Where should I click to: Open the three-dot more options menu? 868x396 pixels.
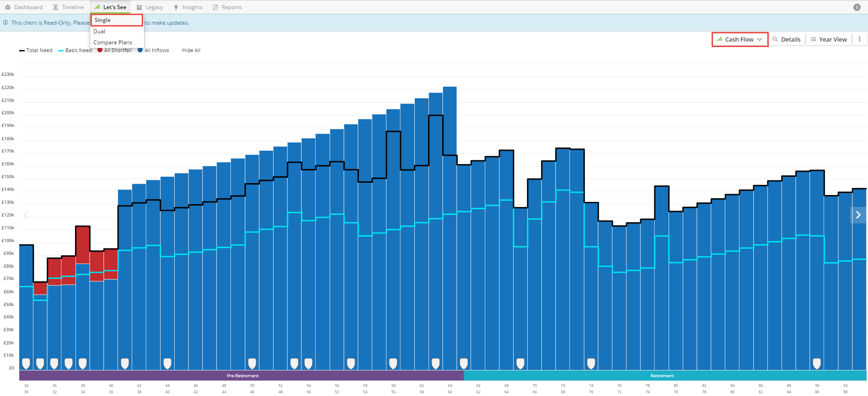click(x=859, y=39)
